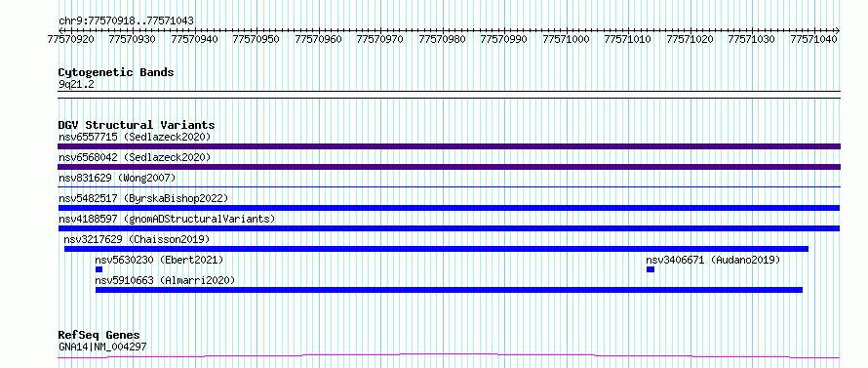Click ruler position 77571040
Image resolution: width=868 pixels, height=368 pixels.
tap(813, 39)
